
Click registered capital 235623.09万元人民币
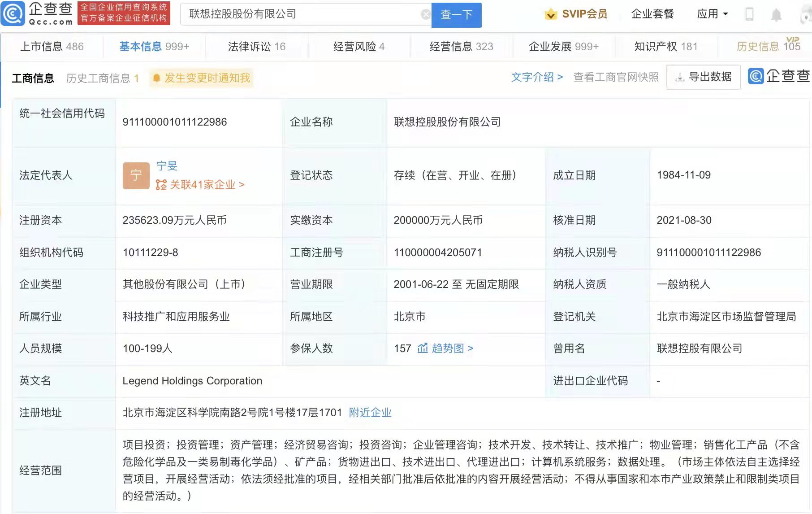click(175, 220)
